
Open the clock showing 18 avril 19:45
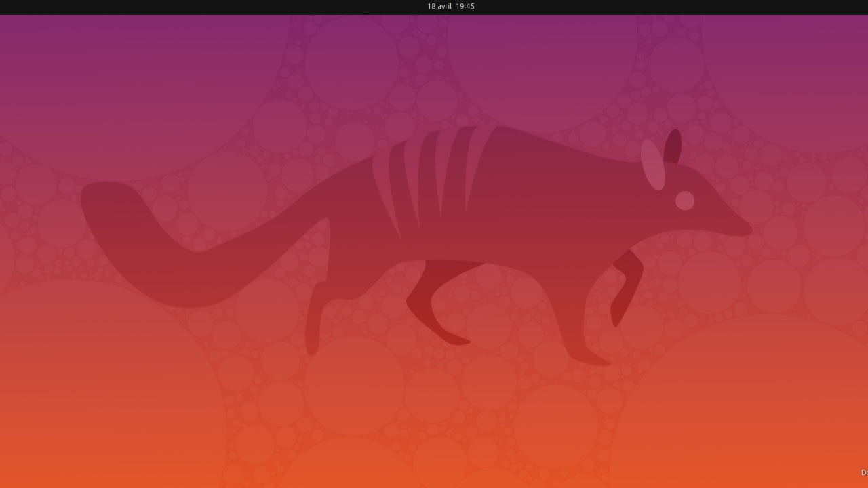tap(450, 6)
